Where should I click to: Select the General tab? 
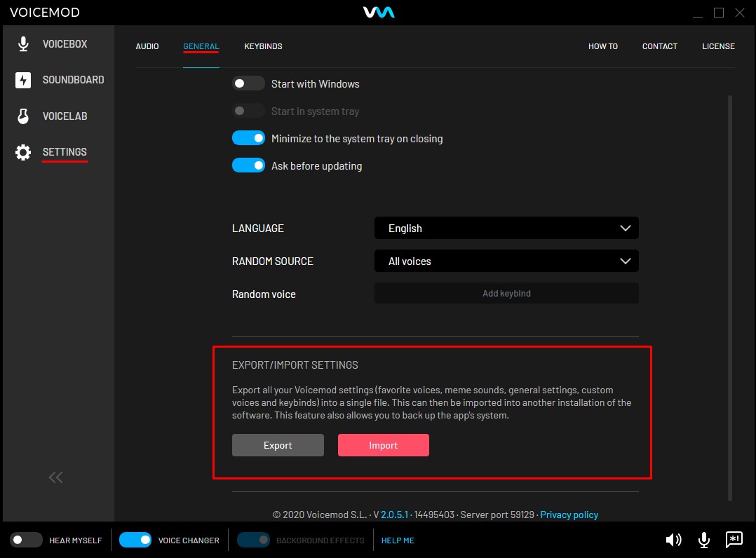click(x=201, y=46)
